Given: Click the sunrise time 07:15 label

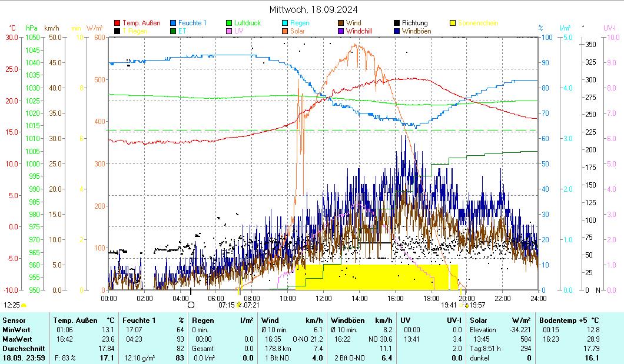Looking at the screenshot, I should (x=227, y=305).
